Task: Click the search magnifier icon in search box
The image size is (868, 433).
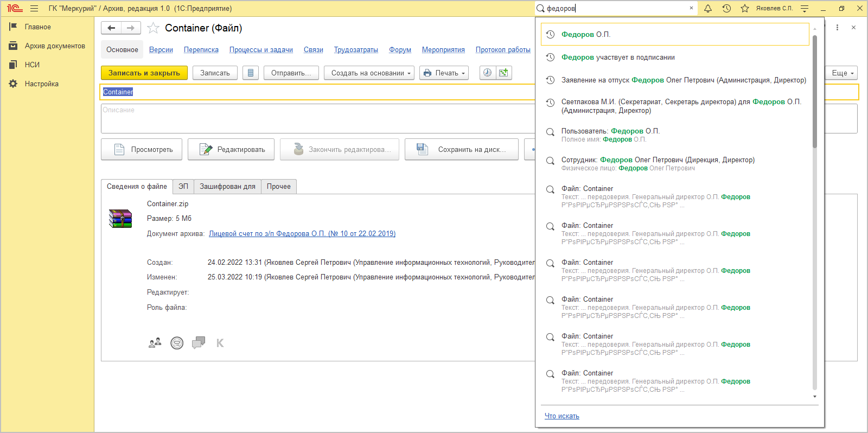Action: (x=541, y=8)
